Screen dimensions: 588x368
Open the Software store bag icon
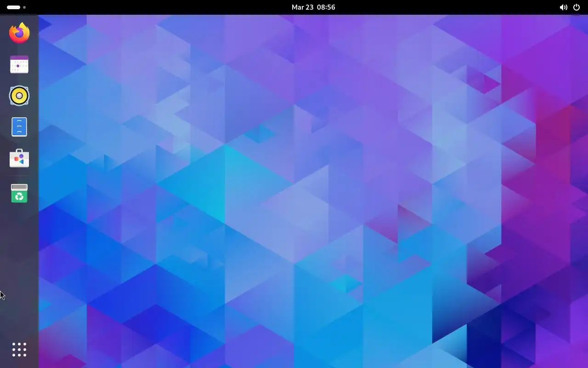19,158
